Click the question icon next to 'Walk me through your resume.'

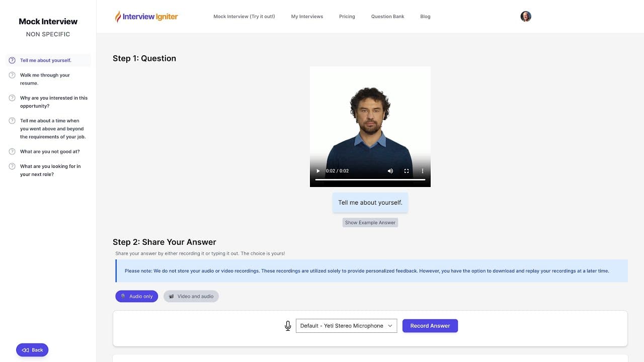pos(12,75)
